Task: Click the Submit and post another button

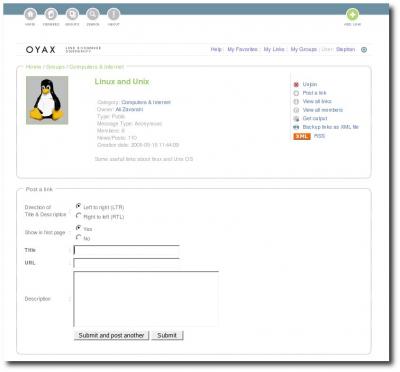Action: tap(111, 336)
